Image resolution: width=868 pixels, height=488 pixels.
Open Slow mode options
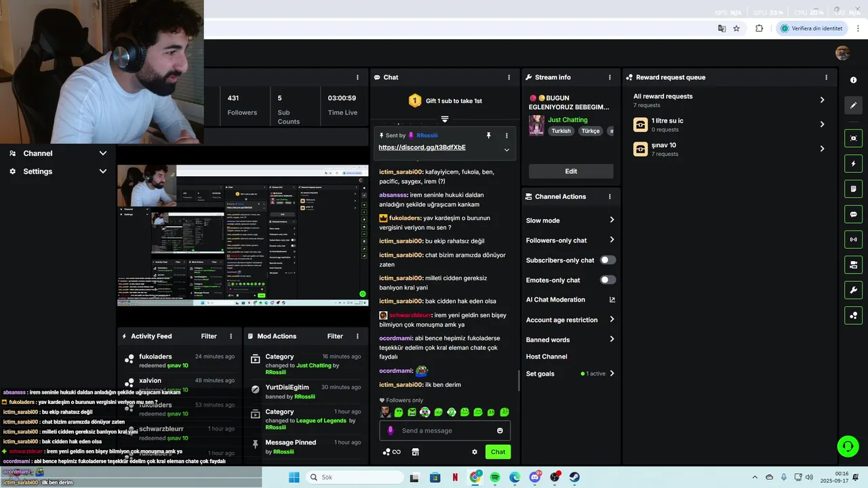[x=571, y=220]
